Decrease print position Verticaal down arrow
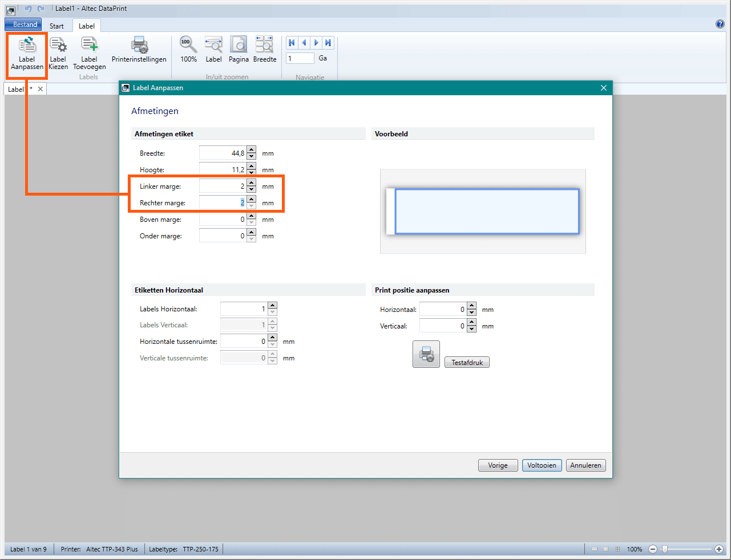 [x=472, y=329]
